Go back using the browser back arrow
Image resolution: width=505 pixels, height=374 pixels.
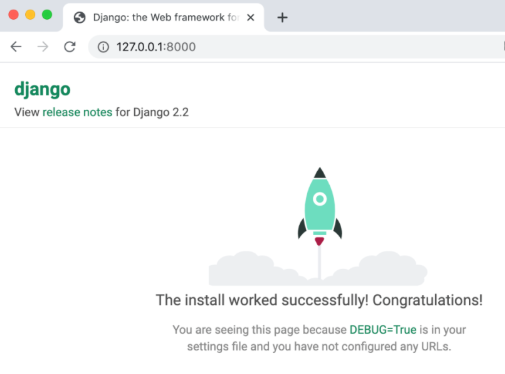(16, 47)
